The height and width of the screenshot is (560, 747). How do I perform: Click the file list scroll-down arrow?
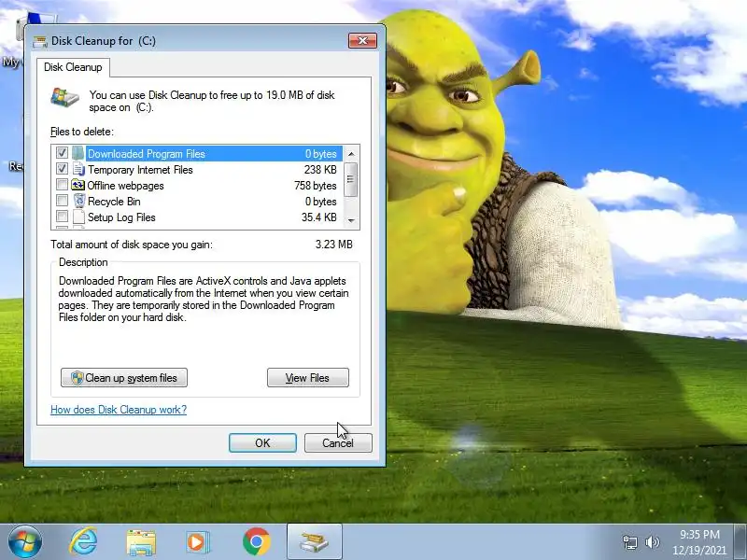pyautogui.click(x=351, y=220)
